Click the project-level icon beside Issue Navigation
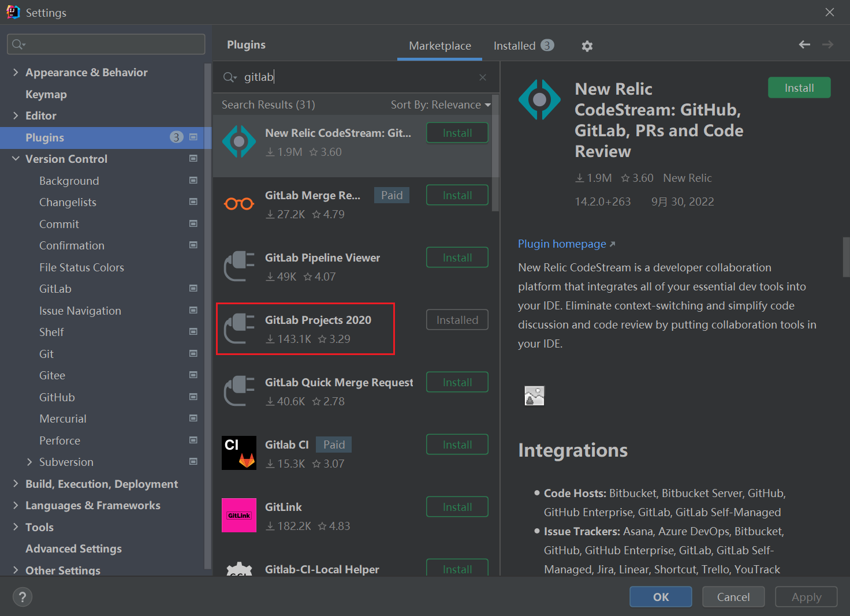This screenshot has width=850, height=616. pyautogui.click(x=193, y=310)
